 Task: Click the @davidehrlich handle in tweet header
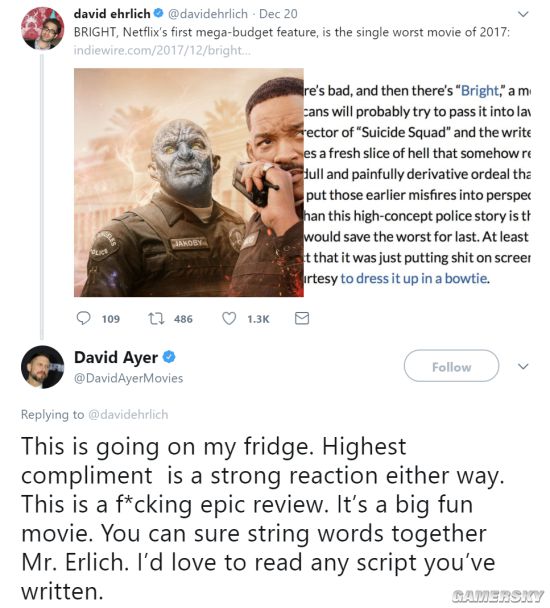(208, 14)
